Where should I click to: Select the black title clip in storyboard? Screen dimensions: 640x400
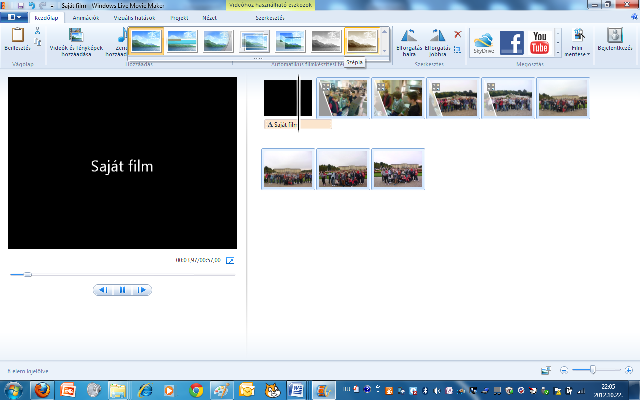(280, 98)
